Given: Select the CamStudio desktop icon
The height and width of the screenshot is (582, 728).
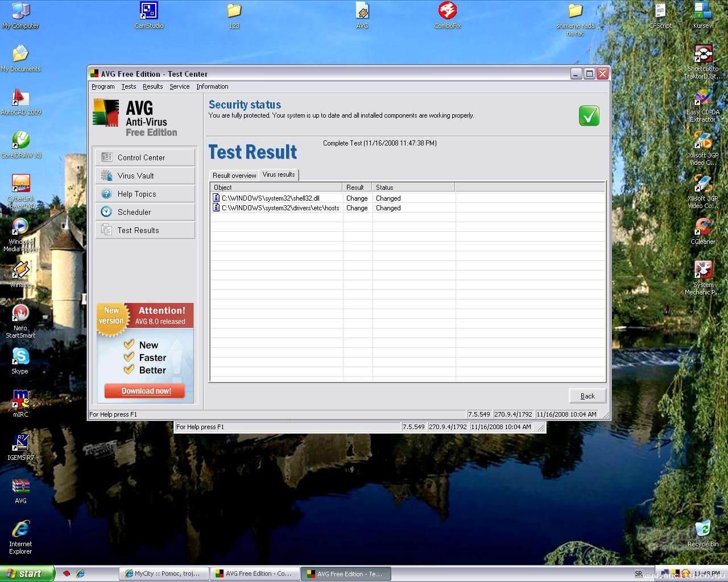Looking at the screenshot, I should 149,15.
